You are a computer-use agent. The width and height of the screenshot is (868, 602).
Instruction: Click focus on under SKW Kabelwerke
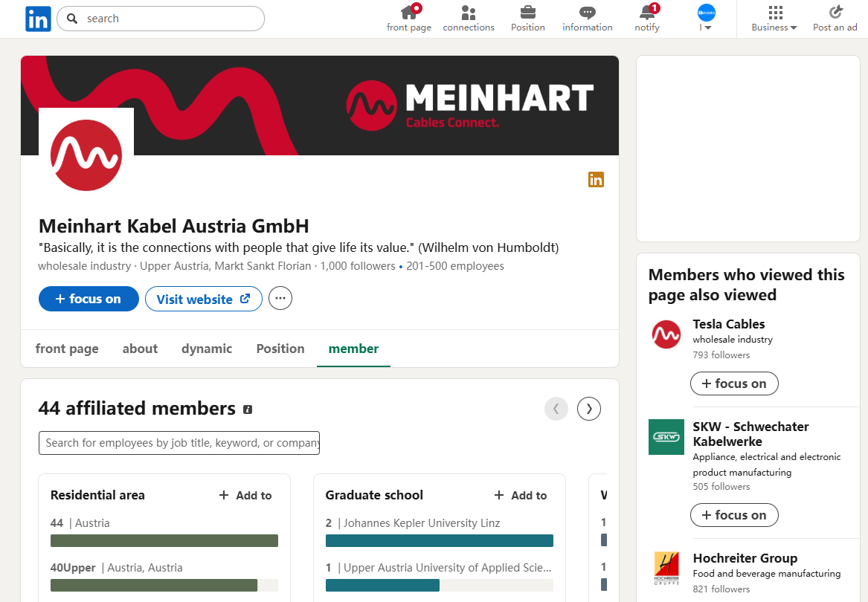pyautogui.click(x=734, y=515)
